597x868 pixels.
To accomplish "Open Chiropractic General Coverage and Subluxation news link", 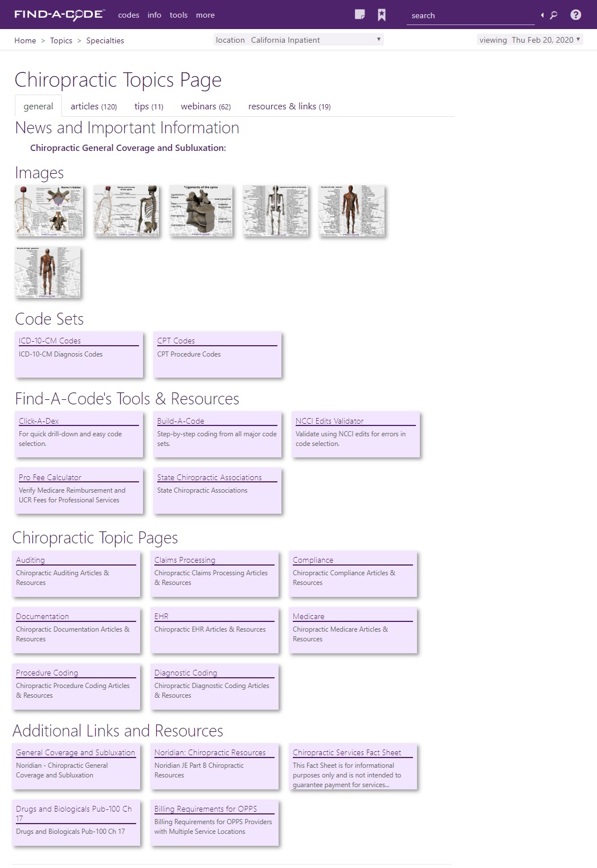I will click(128, 148).
